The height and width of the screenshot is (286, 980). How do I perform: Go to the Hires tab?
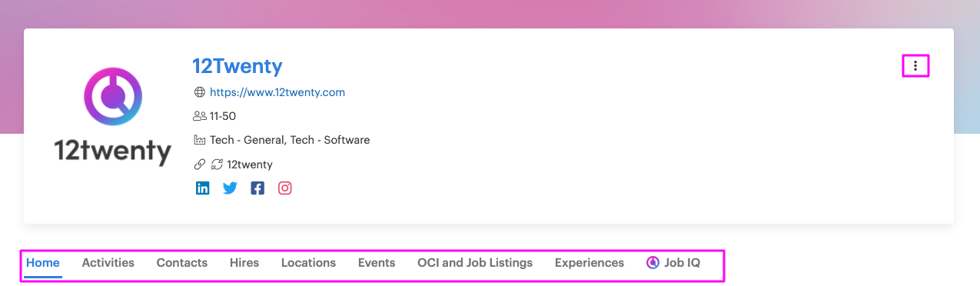244,263
